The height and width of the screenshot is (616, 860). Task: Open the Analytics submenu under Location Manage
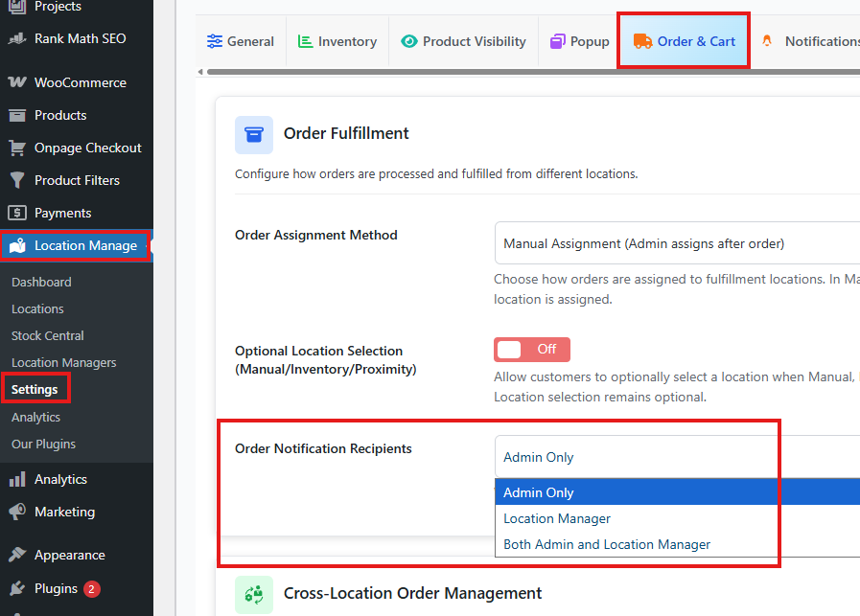(x=35, y=417)
